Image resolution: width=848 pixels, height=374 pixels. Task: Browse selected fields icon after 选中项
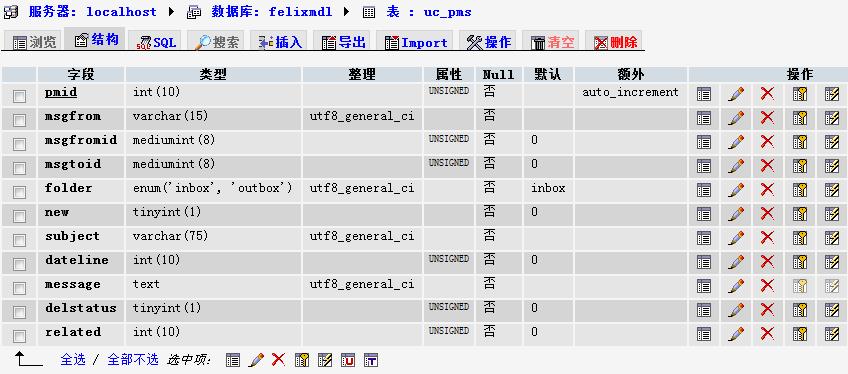233,360
